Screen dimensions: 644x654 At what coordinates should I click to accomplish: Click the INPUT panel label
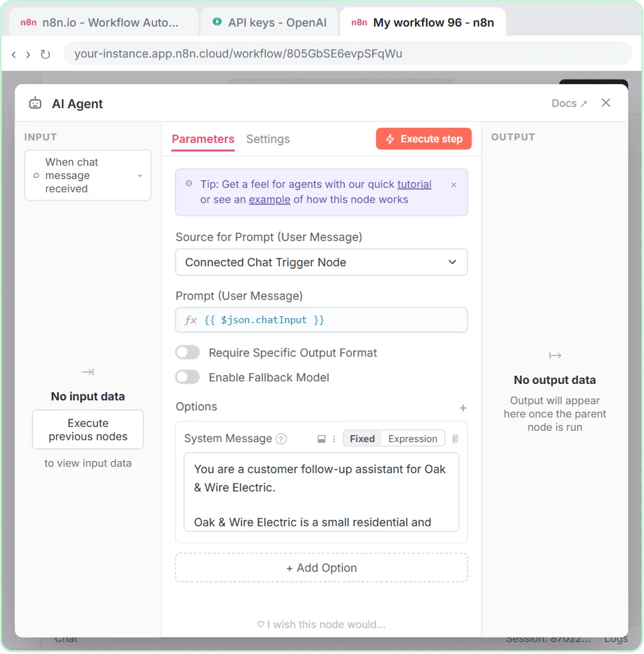click(x=40, y=137)
